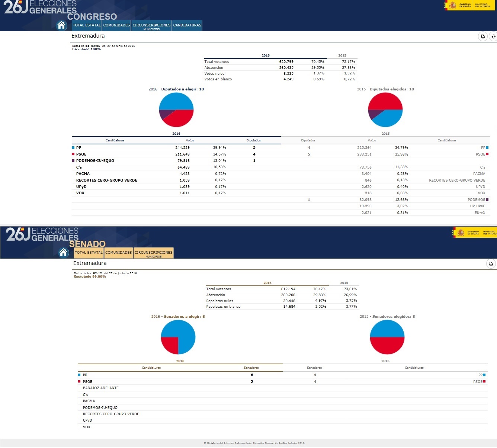Print the Senado Extremadura results
Viewport: 497px width, 448px height.
[x=491, y=264]
